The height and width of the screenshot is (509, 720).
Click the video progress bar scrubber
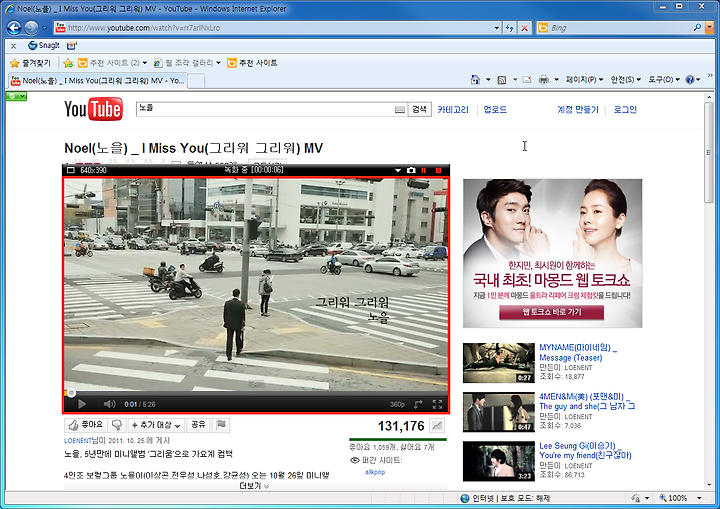[x=71, y=393]
